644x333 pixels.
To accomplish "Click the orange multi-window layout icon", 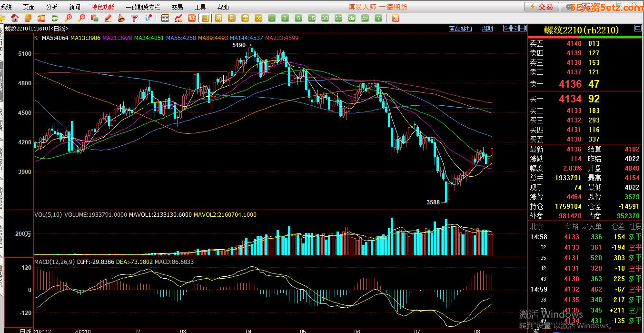I will click(396, 18).
